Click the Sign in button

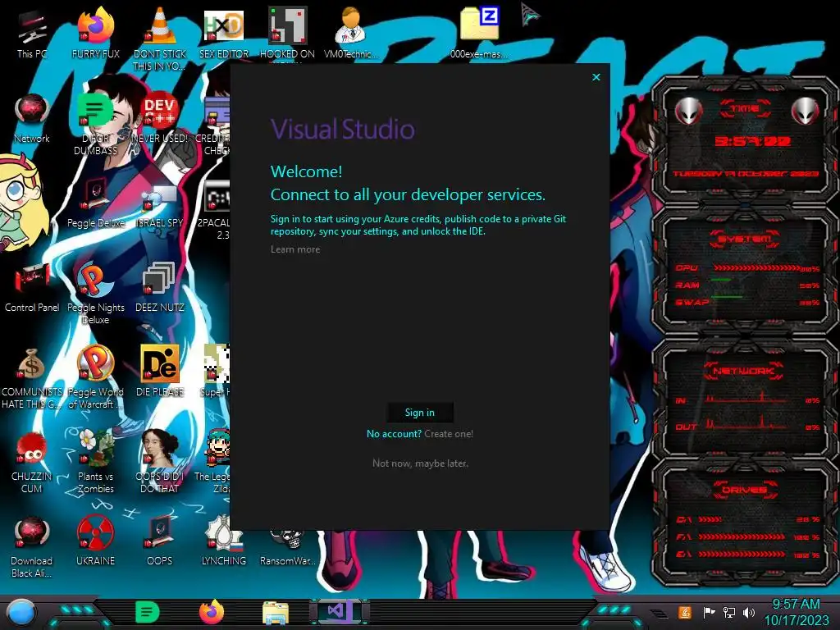420,413
